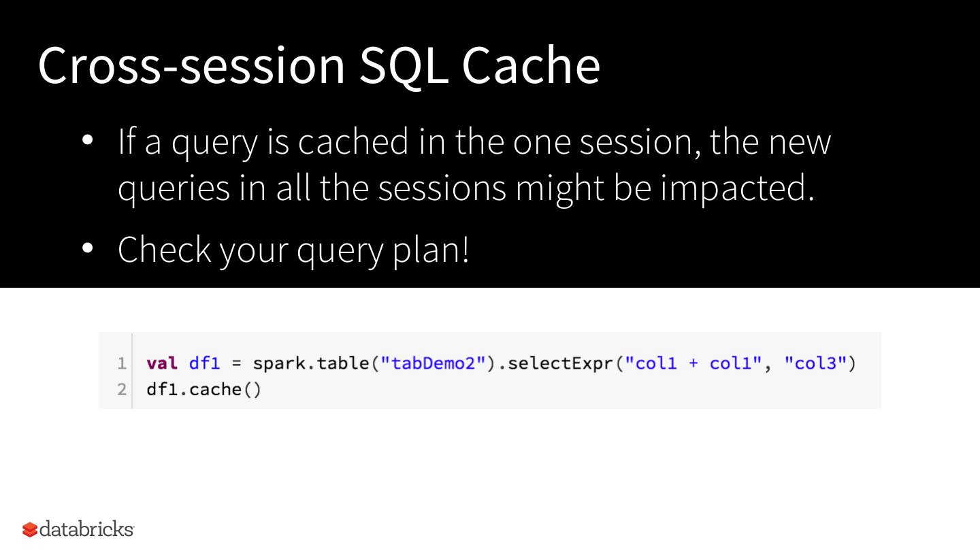Image resolution: width=980 pixels, height=551 pixels.
Task: Click the word "Cross-session" in the title
Action: pyautogui.click(x=192, y=65)
